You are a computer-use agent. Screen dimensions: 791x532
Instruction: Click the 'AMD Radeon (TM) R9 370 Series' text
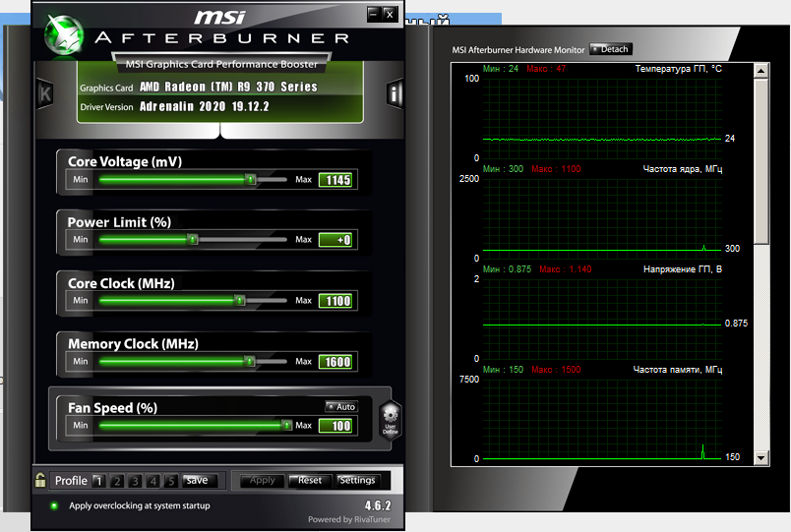(x=228, y=87)
